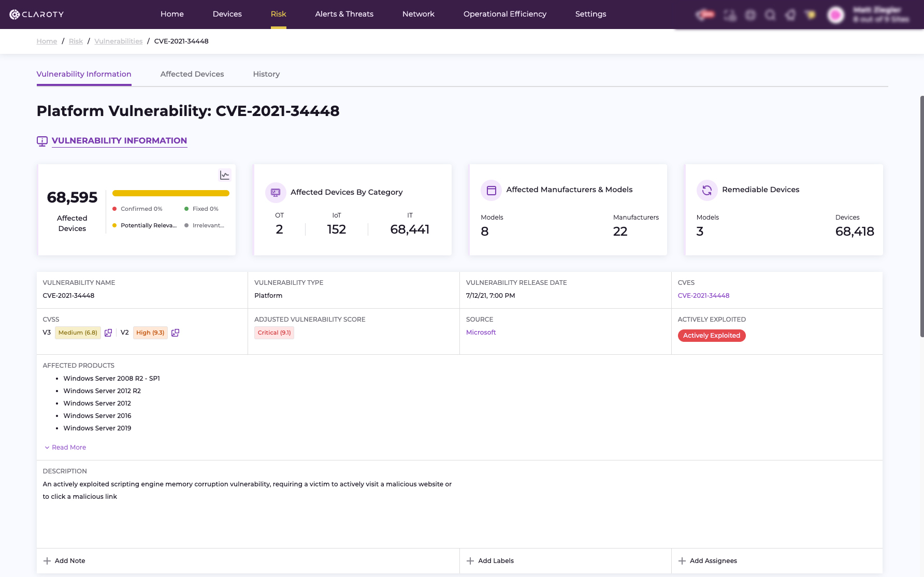Click the plus icon beside Add Note

[47, 561]
